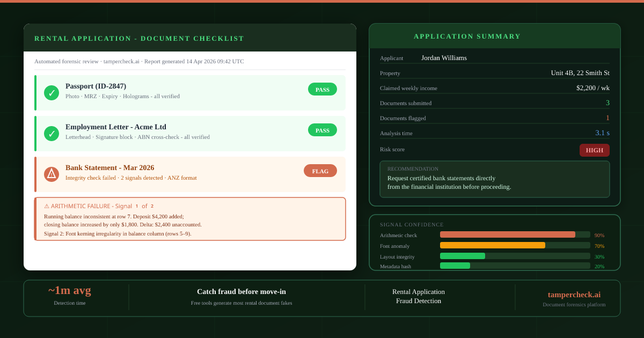This screenshot has width=644, height=338.
Task: Click the documents submitted count 3
Action: point(608,103)
